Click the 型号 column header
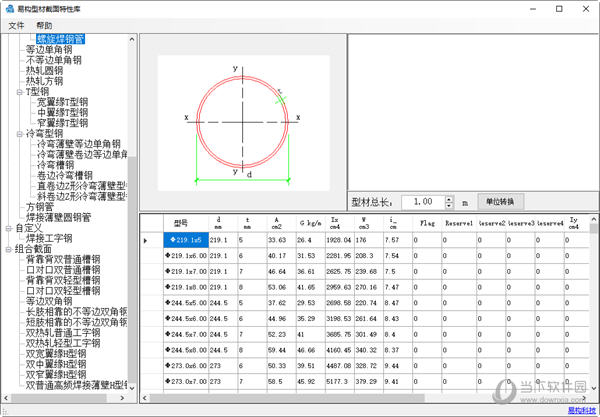 (x=182, y=223)
